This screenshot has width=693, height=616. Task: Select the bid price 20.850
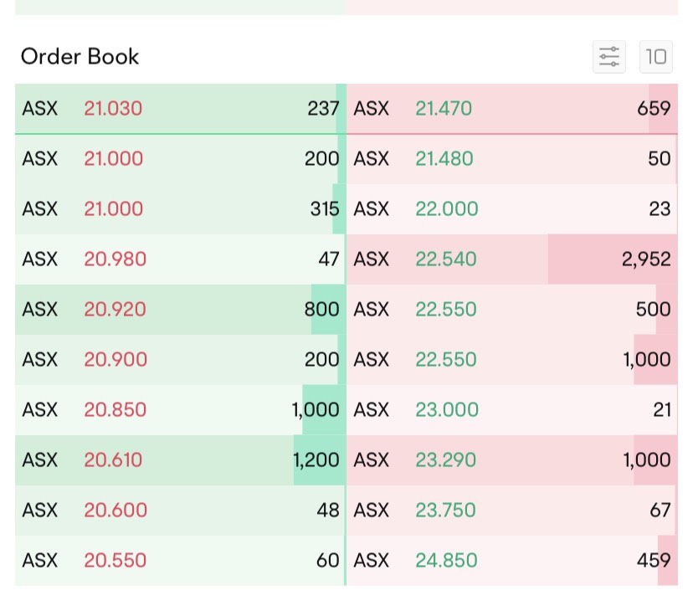click(x=115, y=409)
